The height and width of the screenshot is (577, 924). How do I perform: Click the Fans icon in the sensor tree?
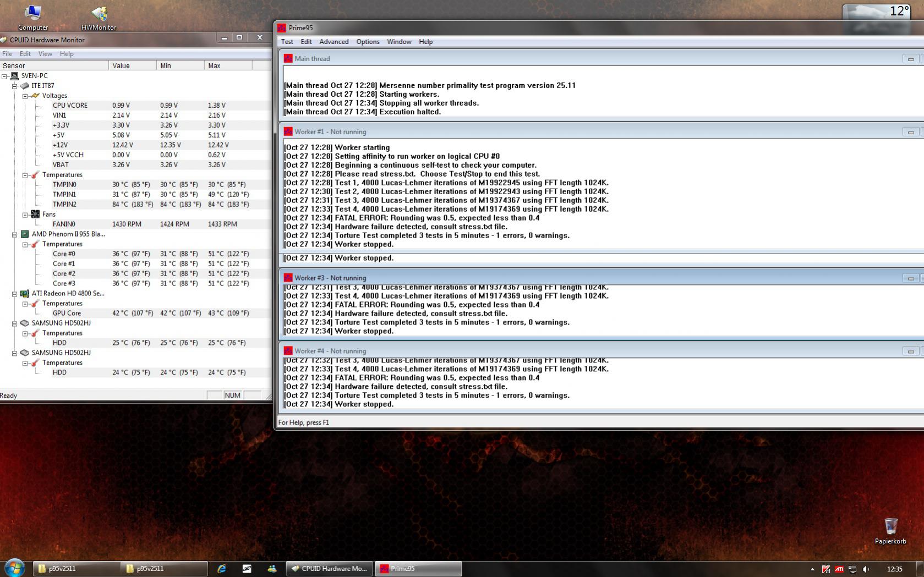[x=35, y=215]
